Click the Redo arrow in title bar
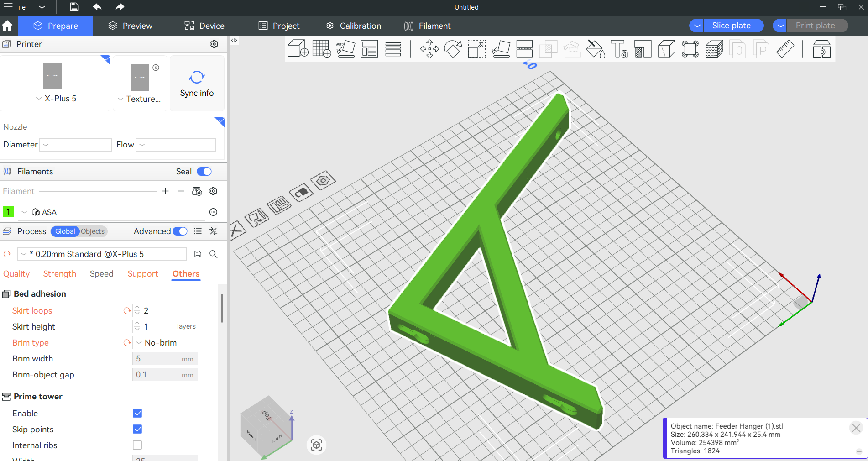The image size is (868, 461). click(120, 7)
